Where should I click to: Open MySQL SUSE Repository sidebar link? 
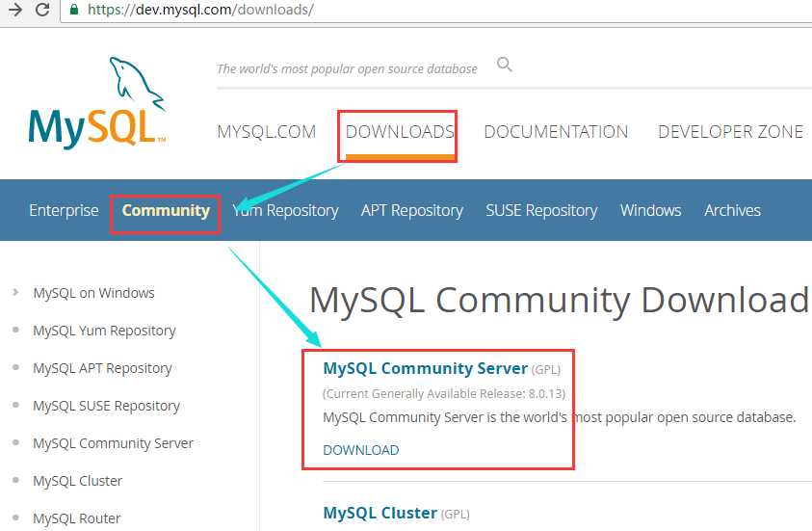(x=107, y=406)
